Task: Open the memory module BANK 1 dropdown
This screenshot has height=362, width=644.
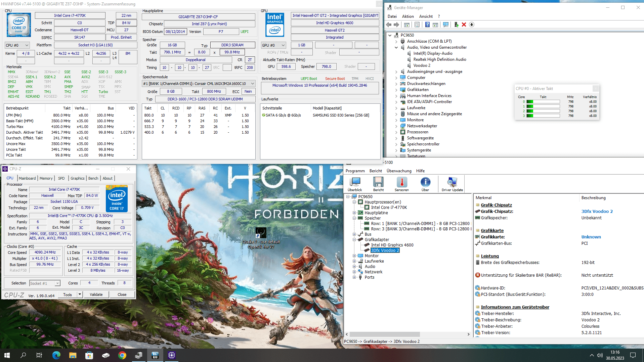Action: click(199, 84)
